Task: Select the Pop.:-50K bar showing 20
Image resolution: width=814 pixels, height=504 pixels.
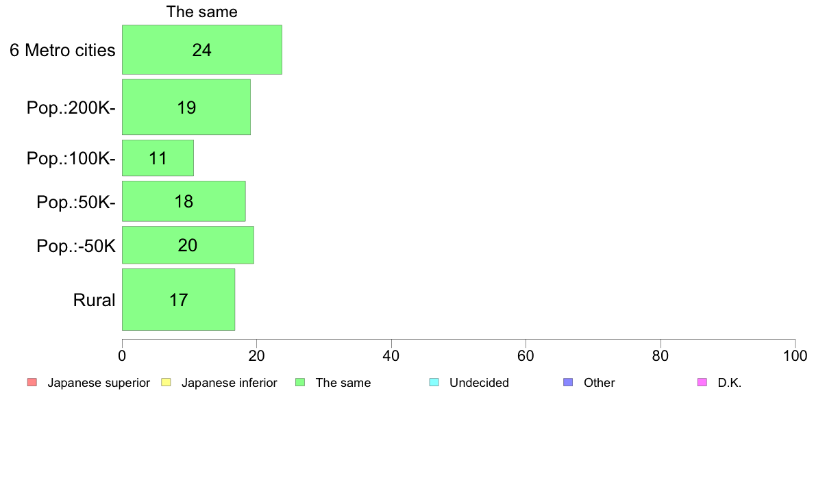Action: pos(188,245)
